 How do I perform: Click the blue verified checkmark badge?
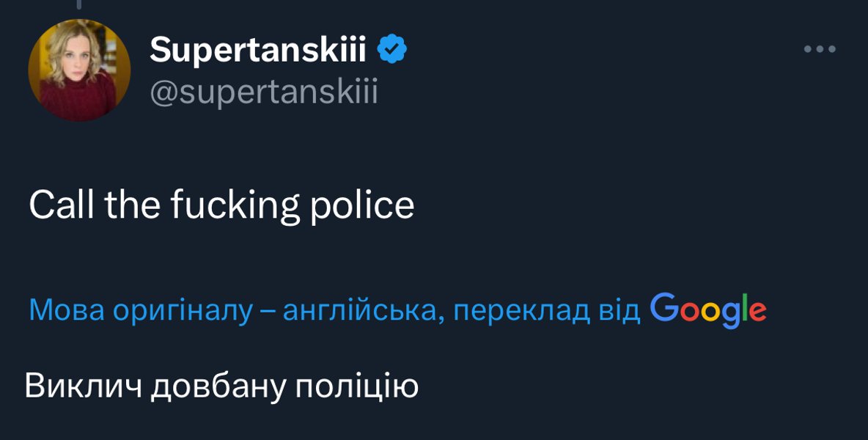pos(392,50)
